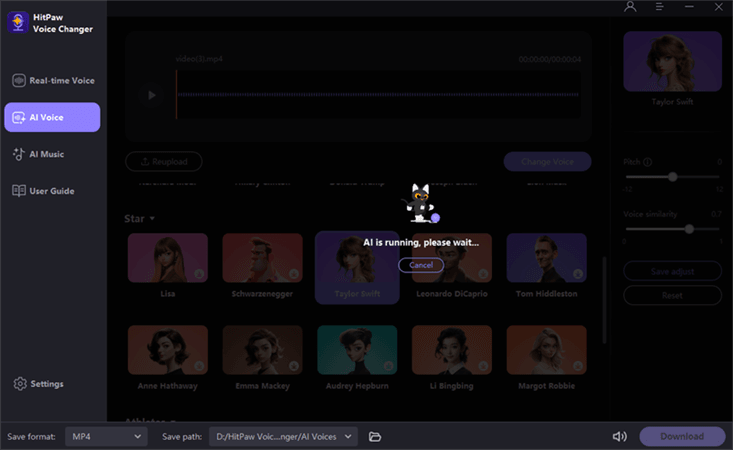Click the Settings gear icon
Screen dimensions: 733x450
point(20,384)
